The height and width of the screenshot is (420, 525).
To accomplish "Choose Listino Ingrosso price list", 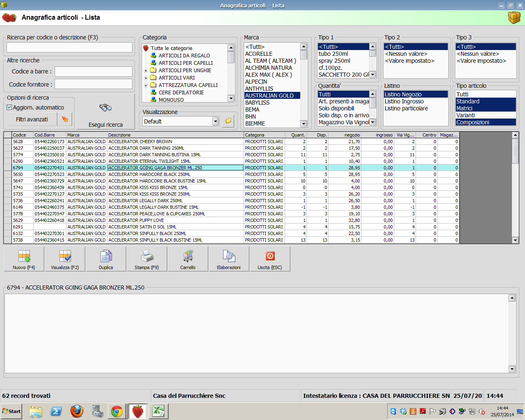I will click(404, 101).
